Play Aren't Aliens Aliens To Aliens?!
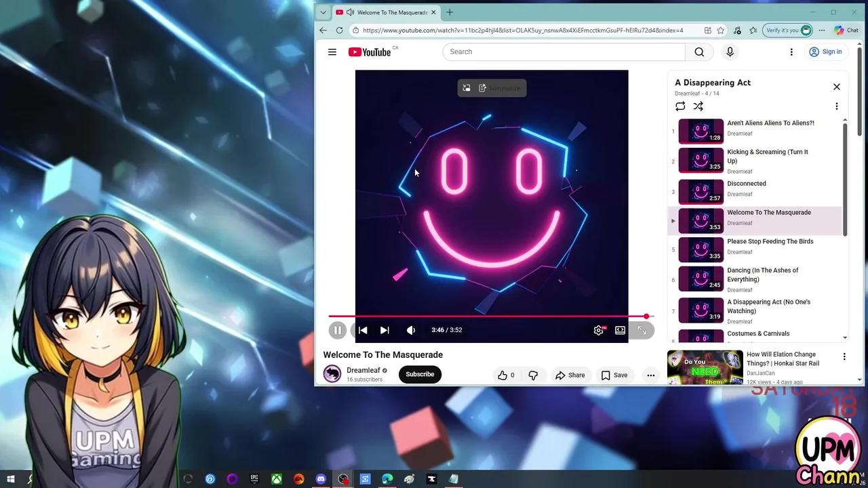This screenshot has height=488, width=868. (x=755, y=131)
